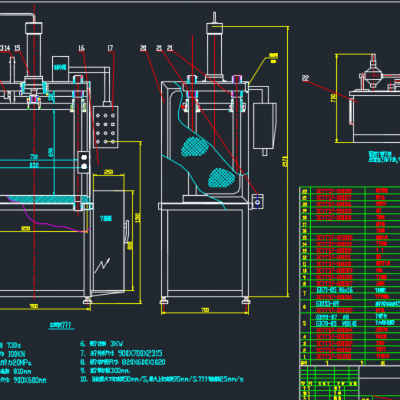Select balloon number 22 near pump view
This screenshot has width=400, height=400.
click(x=305, y=78)
